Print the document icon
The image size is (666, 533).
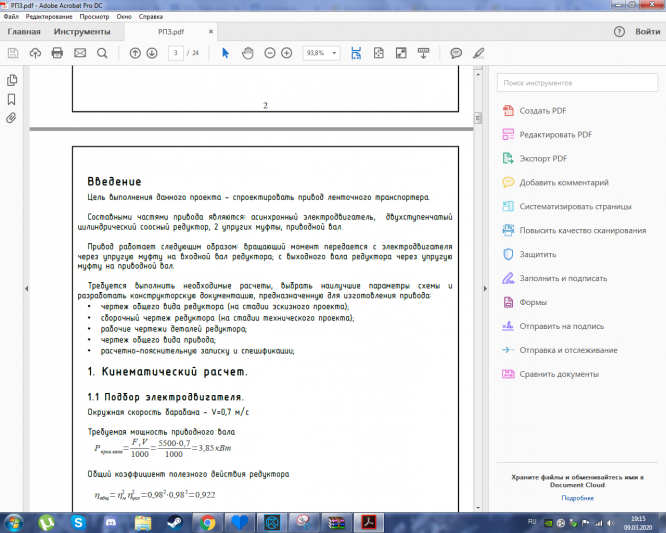point(57,53)
